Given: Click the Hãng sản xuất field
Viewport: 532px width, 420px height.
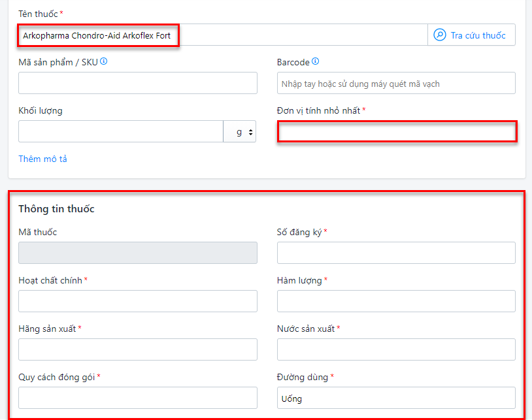Looking at the screenshot, I should pos(137,350).
